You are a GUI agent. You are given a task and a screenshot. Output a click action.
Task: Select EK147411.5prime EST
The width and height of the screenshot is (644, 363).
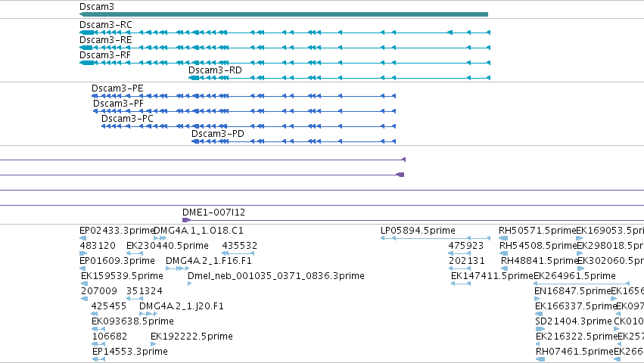pyautogui.click(x=492, y=276)
